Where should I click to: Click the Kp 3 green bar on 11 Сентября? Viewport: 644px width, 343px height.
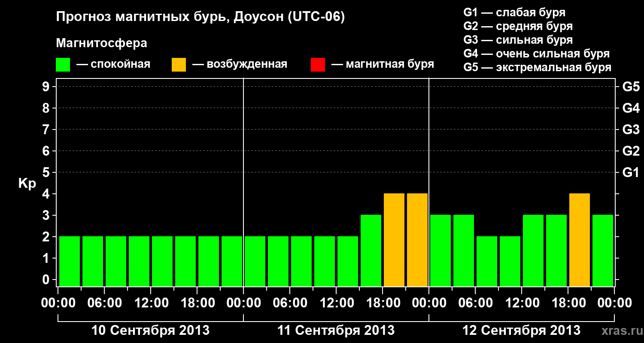[x=371, y=250]
